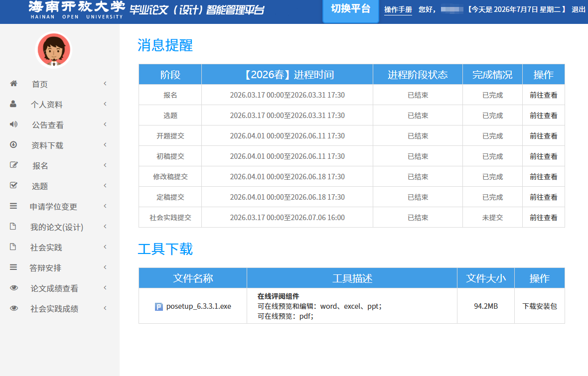Open the 我的论文(设计) sidebar item

coord(60,227)
